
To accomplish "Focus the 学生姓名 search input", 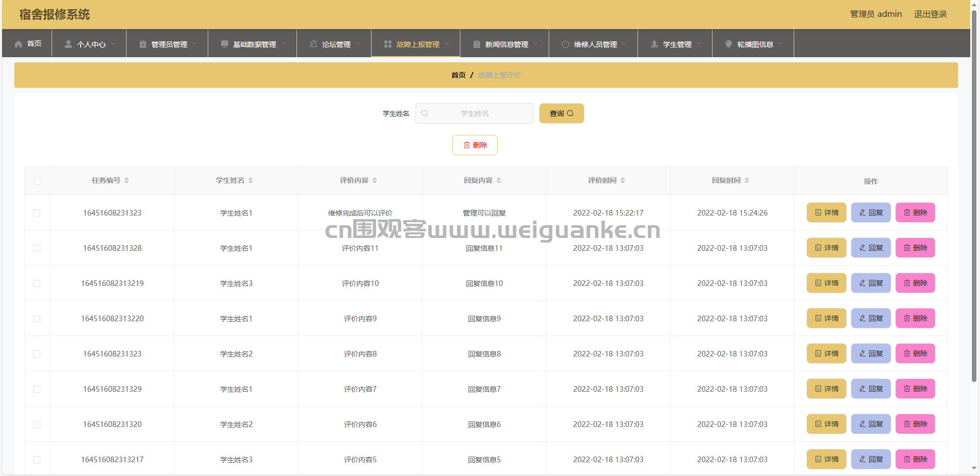I will coord(475,113).
